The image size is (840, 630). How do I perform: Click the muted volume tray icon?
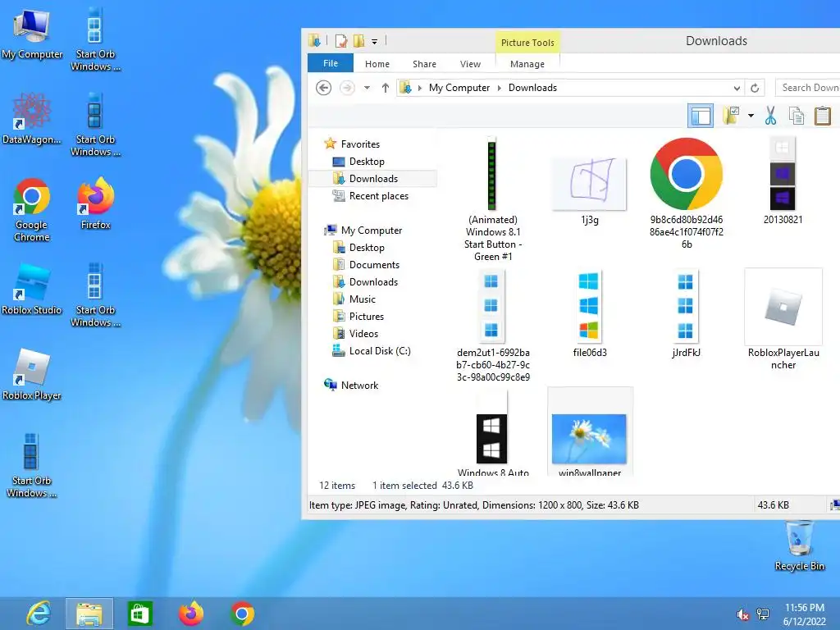click(742, 614)
